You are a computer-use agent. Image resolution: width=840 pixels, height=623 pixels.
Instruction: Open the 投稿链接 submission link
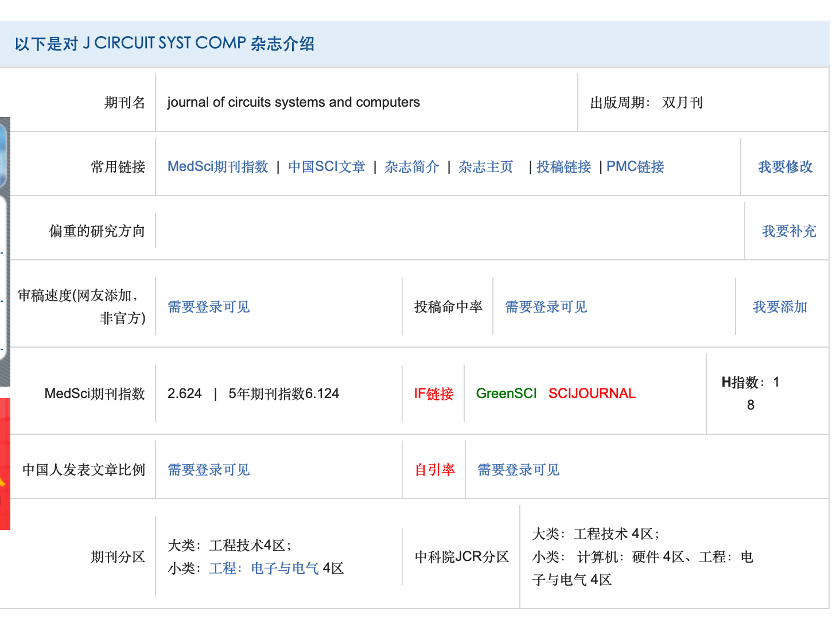pyautogui.click(x=563, y=167)
